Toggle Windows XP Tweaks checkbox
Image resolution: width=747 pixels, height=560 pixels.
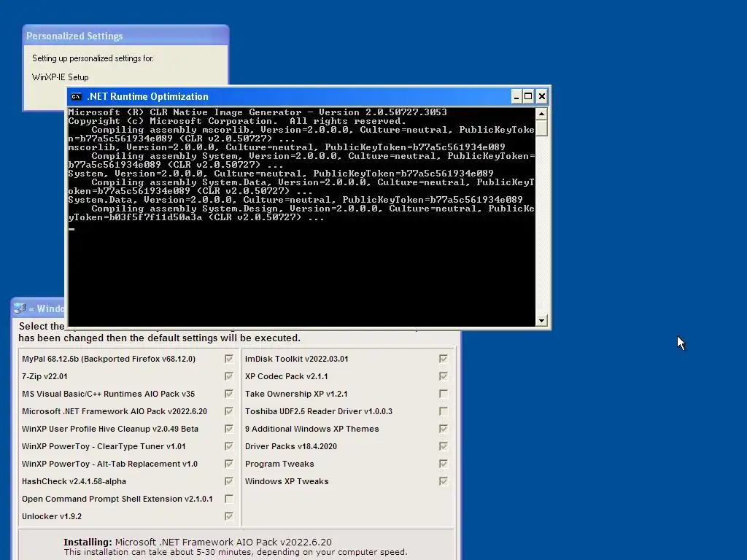click(x=444, y=481)
